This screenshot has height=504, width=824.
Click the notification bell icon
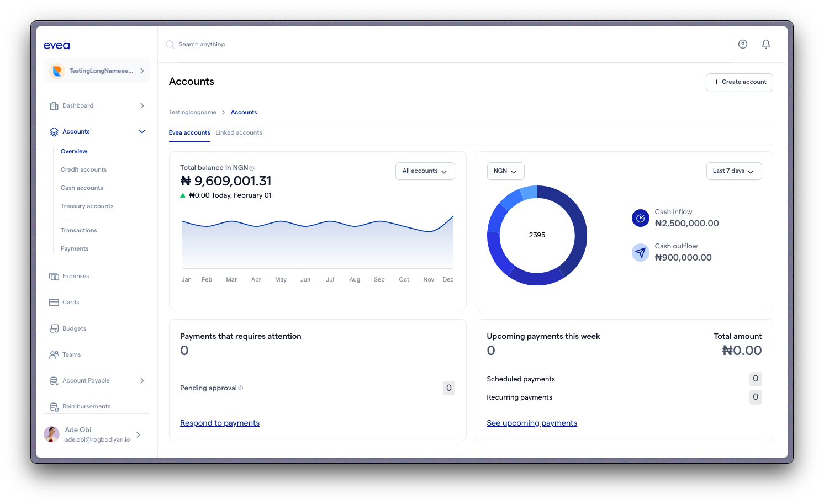pos(766,44)
